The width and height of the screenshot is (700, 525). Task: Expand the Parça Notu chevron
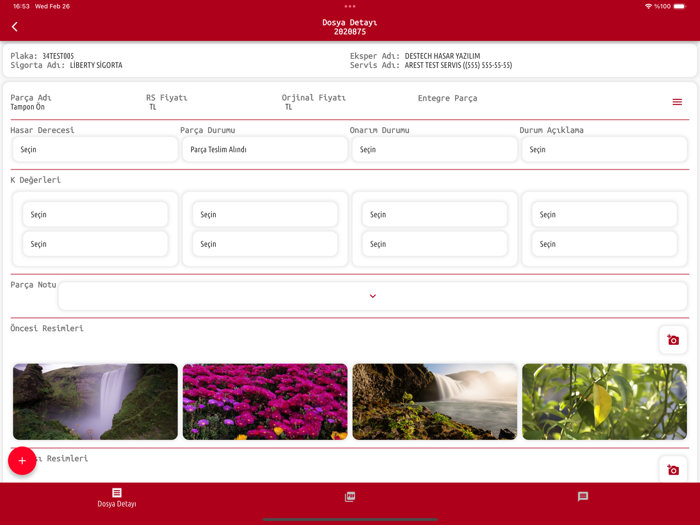pos(373,296)
